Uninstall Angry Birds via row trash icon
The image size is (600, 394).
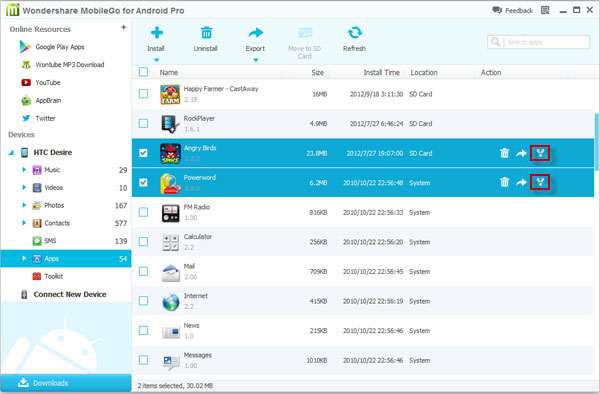[504, 153]
